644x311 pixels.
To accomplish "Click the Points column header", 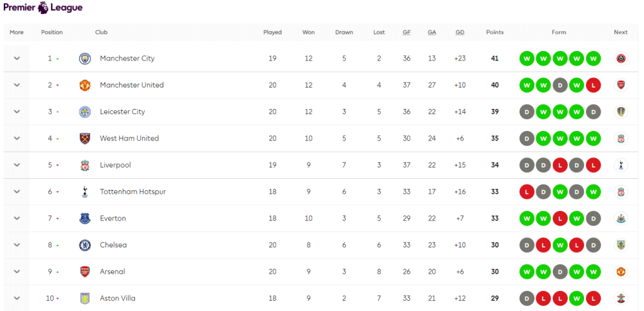I will pyautogui.click(x=495, y=32).
